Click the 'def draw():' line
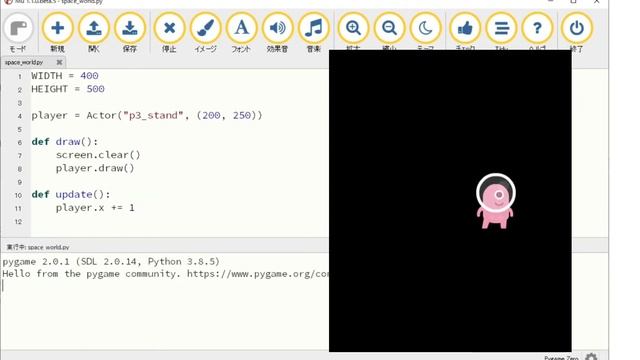The width and height of the screenshot is (640, 360). (x=65, y=142)
